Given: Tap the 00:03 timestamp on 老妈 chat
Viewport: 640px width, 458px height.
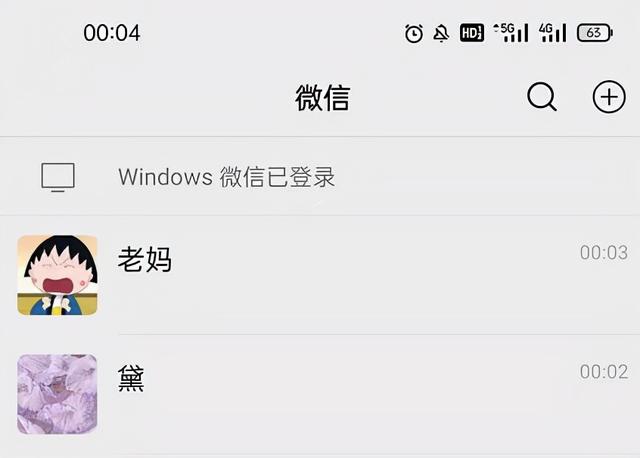Looking at the screenshot, I should 604,253.
